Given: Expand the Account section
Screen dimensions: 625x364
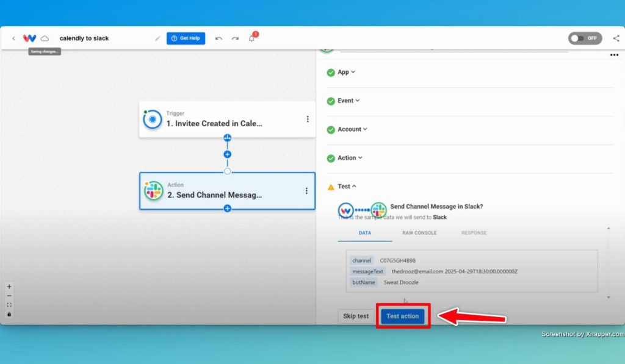Looking at the screenshot, I should [x=352, y=129].
